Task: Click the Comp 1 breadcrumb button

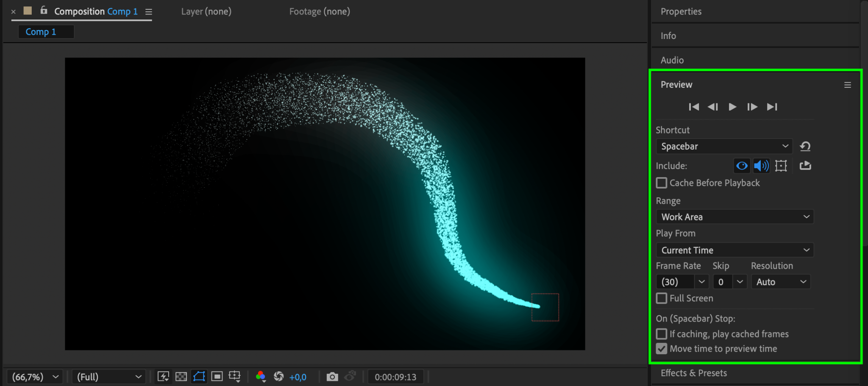Action: point(46,32)
